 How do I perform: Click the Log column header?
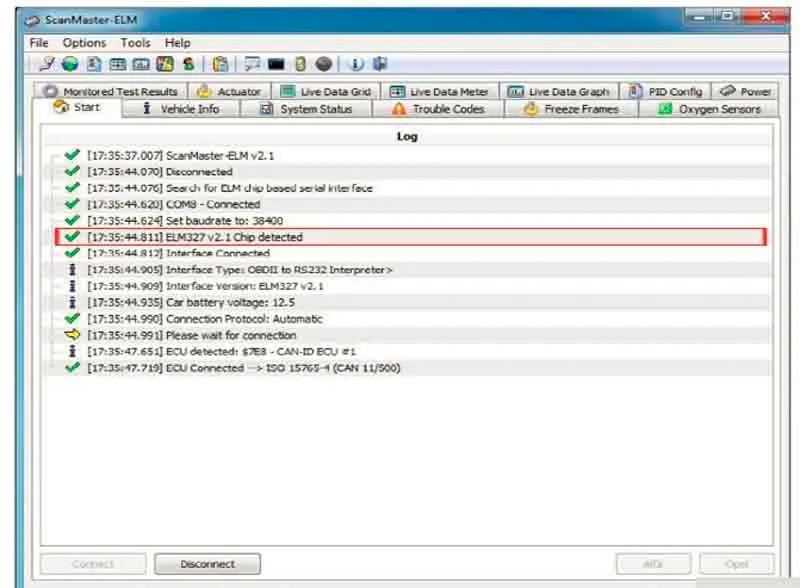(x=407, y=136)
